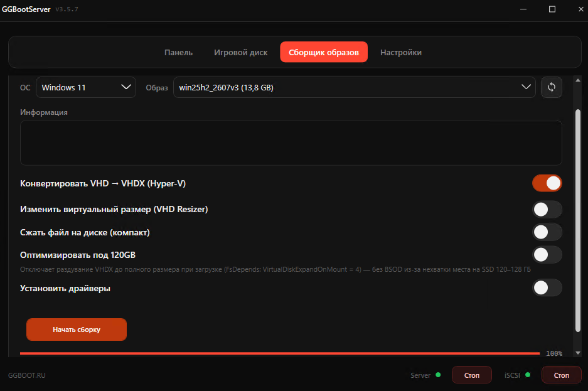Viewport: 588px width, 391px height.
Task: Click the scrollbar up arrow
Action: (578, 80)
